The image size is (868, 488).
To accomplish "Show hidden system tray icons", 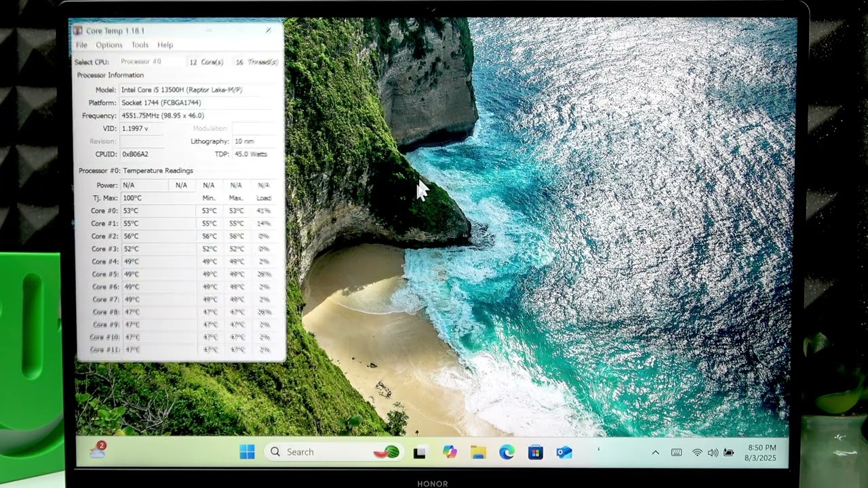I will coord(655,453).
